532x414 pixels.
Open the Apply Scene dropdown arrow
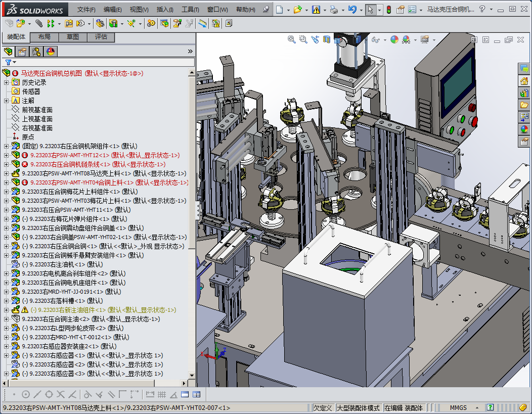(x=415, y=40)
